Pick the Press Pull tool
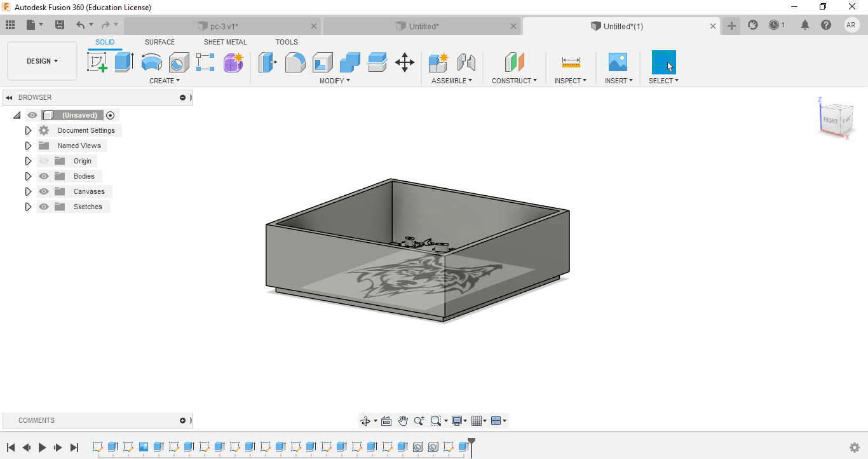 coord(268,62)
